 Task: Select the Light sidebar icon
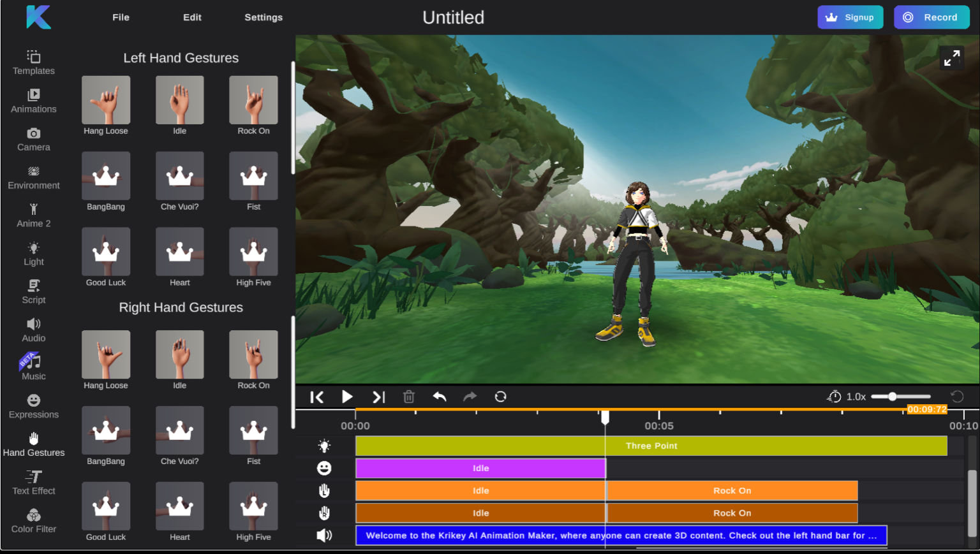[x=33, y=254]
